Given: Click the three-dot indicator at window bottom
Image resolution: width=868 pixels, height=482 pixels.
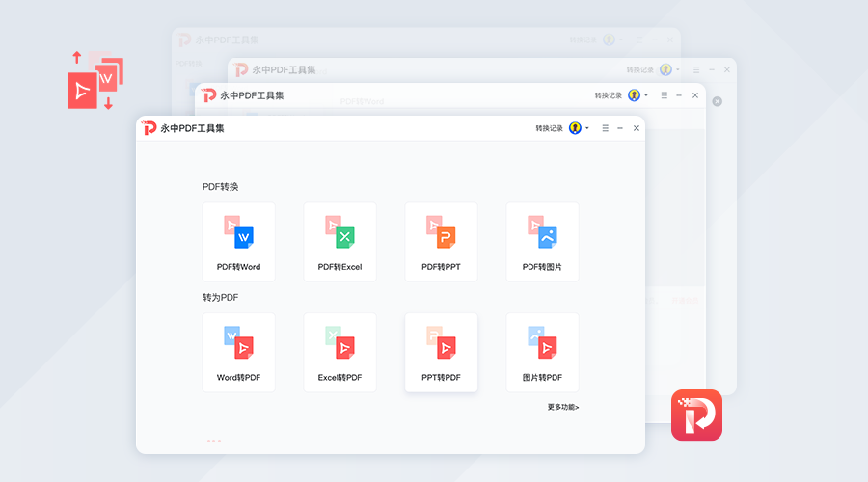Looking at the screenshot, I should (214, 442).
